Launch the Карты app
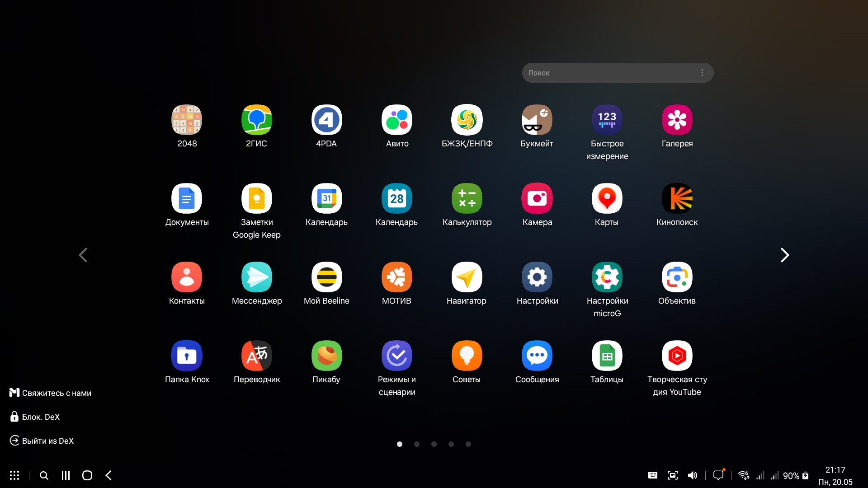This screenshot has width=868, height=488. pos(607,198)
